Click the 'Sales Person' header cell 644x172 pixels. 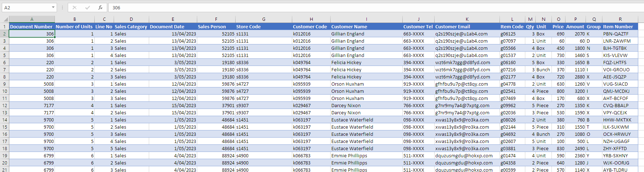216,27
